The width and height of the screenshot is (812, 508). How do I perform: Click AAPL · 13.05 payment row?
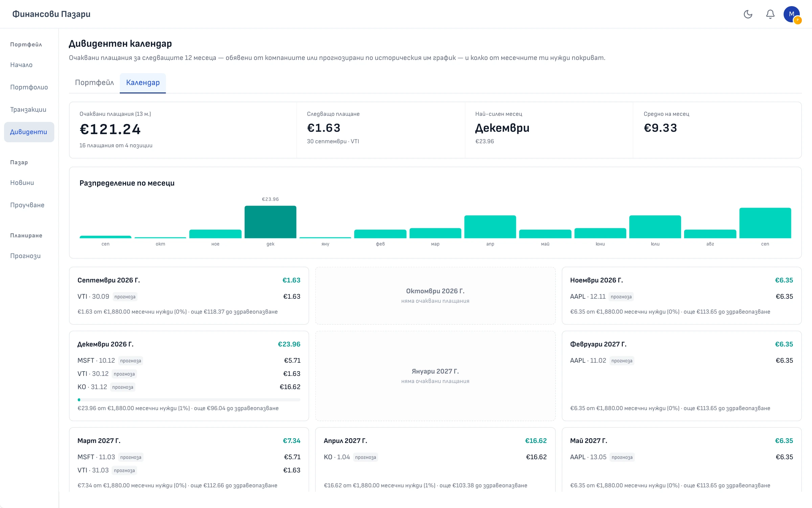(681, 457)
